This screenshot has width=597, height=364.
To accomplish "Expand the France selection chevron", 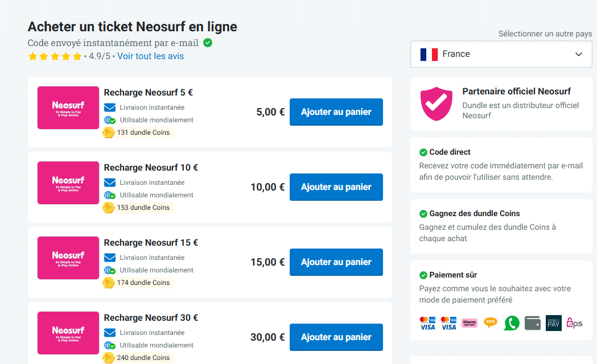I will (579, 53).
